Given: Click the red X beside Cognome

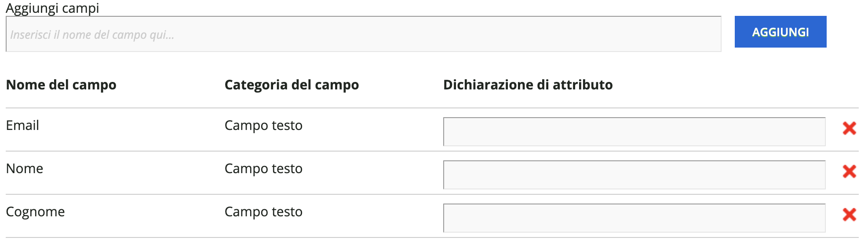Looking at the screenshot, I should 849,215.
